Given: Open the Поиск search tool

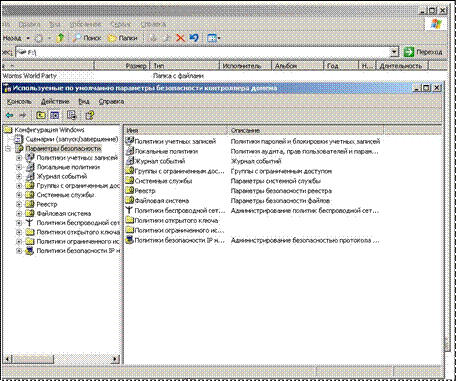Looking at the screenshot, I should [x=87, y=38].
